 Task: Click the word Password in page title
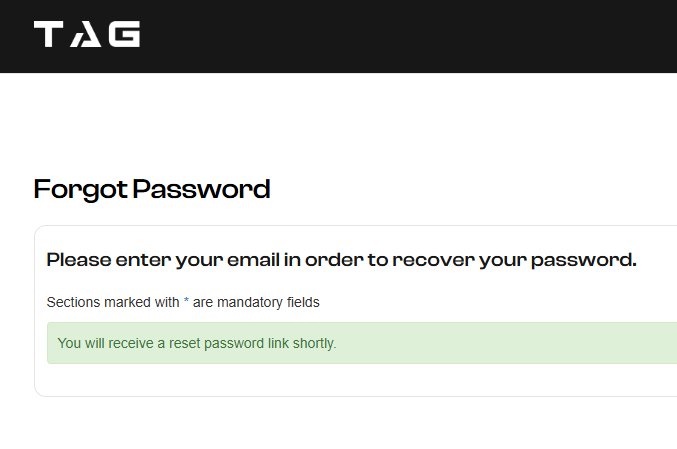click(201, 189)
